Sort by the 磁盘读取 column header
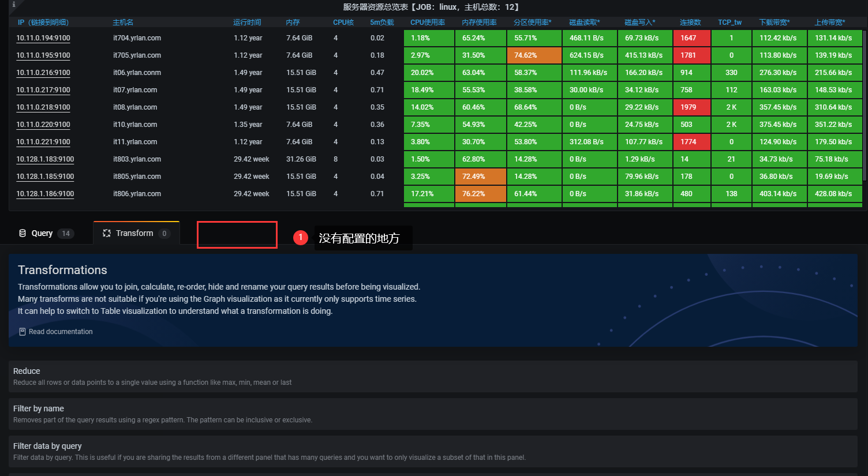 coord(585,23)
